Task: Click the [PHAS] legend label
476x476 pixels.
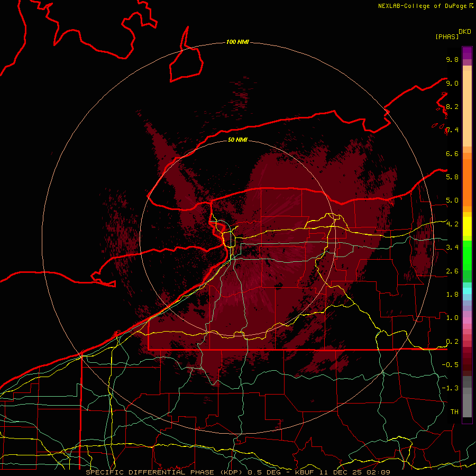Action: 447,36
